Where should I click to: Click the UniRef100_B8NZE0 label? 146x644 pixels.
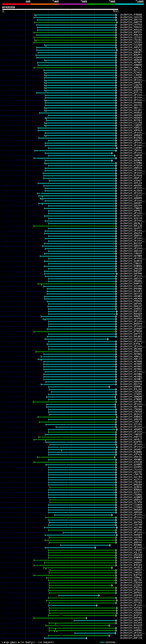click(x=131, y=316)
